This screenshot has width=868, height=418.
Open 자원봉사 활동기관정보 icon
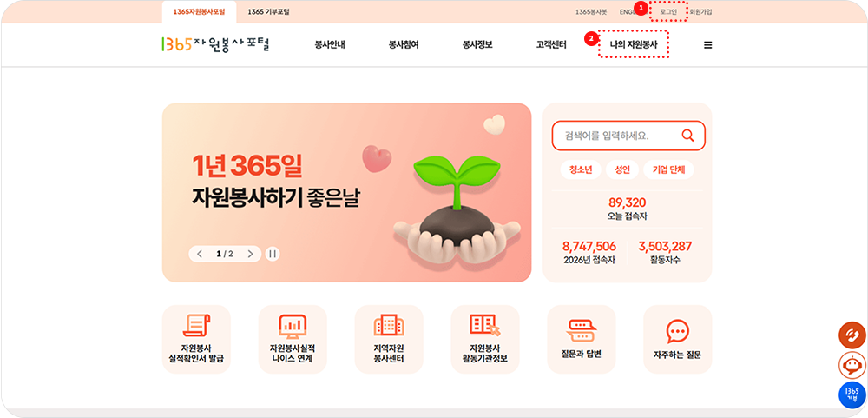click(485, 325)
